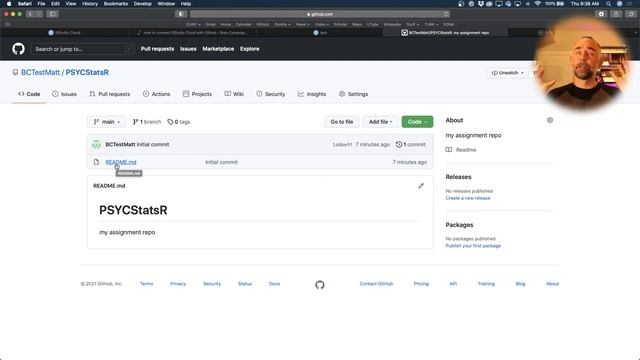Open the Safari History menu
Image resolution: width=640 pixels, height=360 pixels.
pos(90,4)
